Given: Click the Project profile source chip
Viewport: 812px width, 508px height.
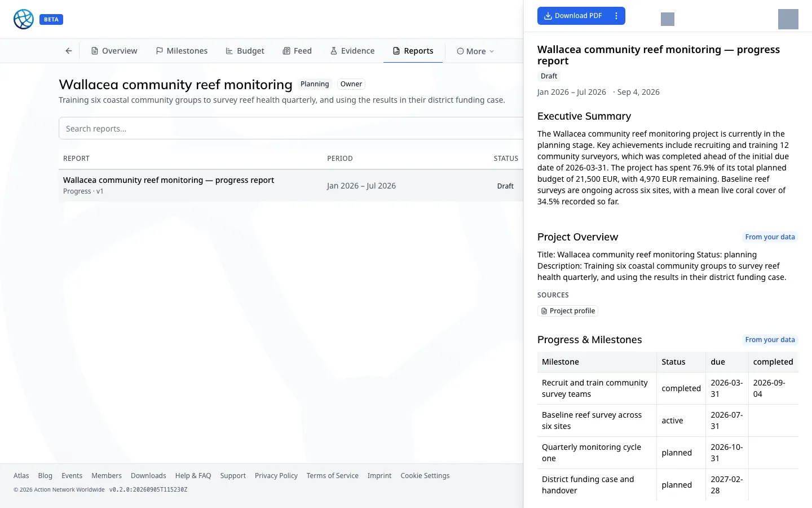Looking at the screenshot, I should [568, 311].
